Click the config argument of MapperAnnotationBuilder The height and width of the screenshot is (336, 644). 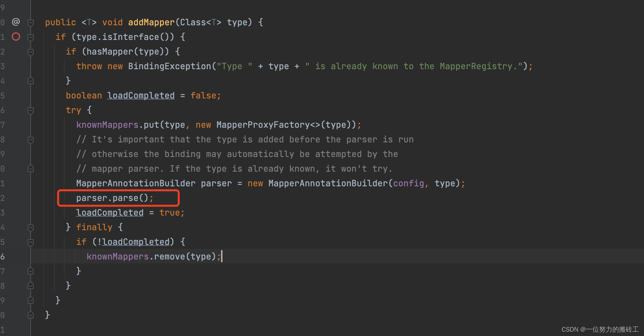click(x=409, y=183)
